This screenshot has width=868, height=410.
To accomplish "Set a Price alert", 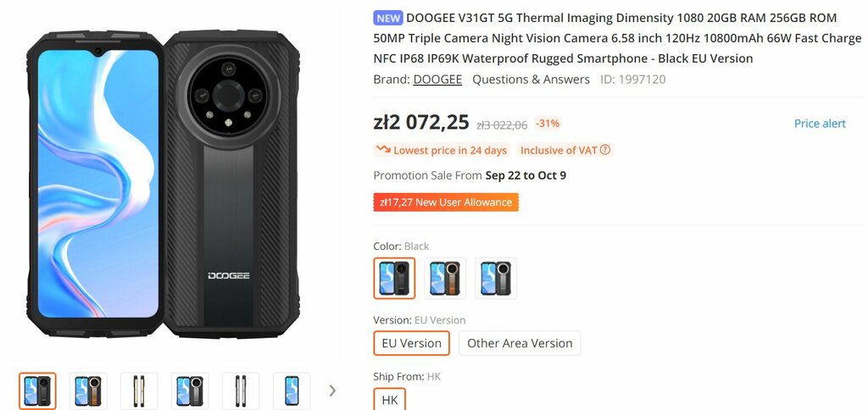I will (x=820, y=124).
